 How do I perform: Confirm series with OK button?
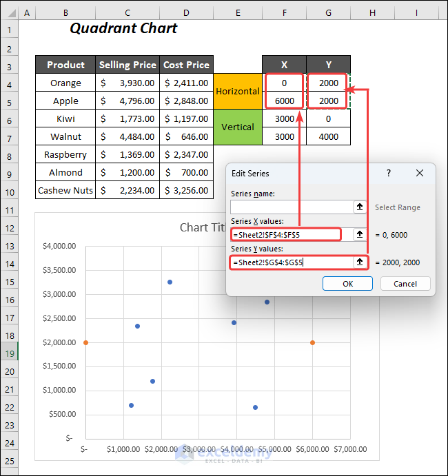tap(347, 284)
